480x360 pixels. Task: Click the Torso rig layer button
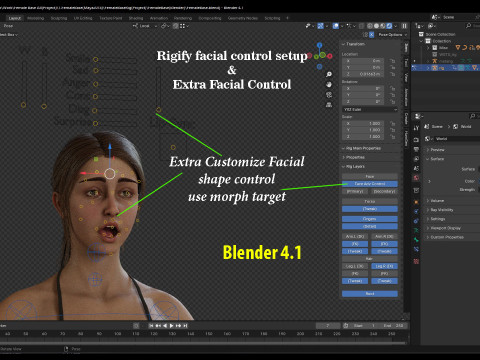370,201
